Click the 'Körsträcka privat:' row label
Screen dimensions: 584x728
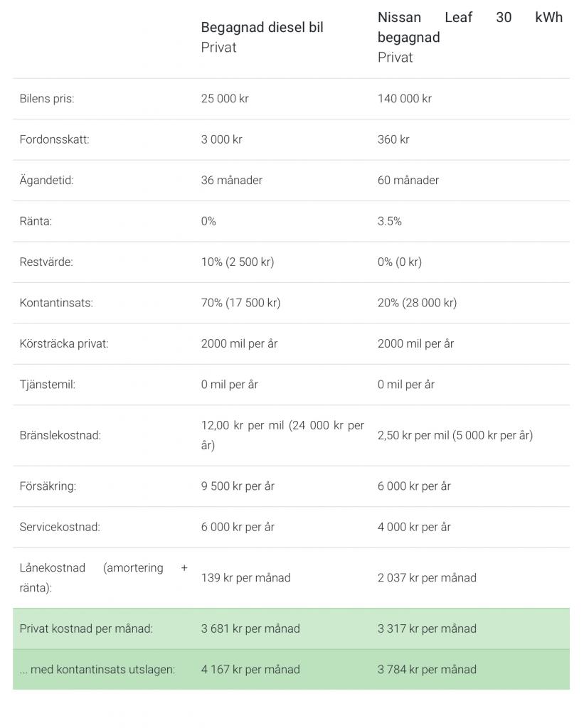pos(64,343)
